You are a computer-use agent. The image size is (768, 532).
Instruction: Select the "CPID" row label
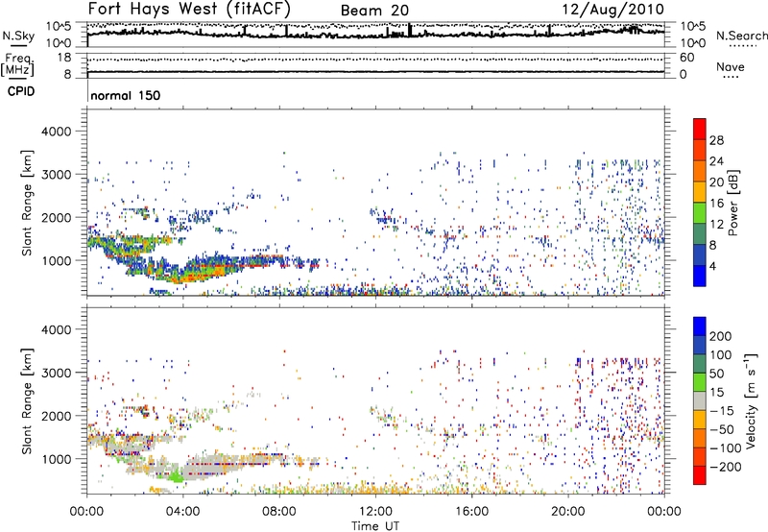click(x=21, y=91)
